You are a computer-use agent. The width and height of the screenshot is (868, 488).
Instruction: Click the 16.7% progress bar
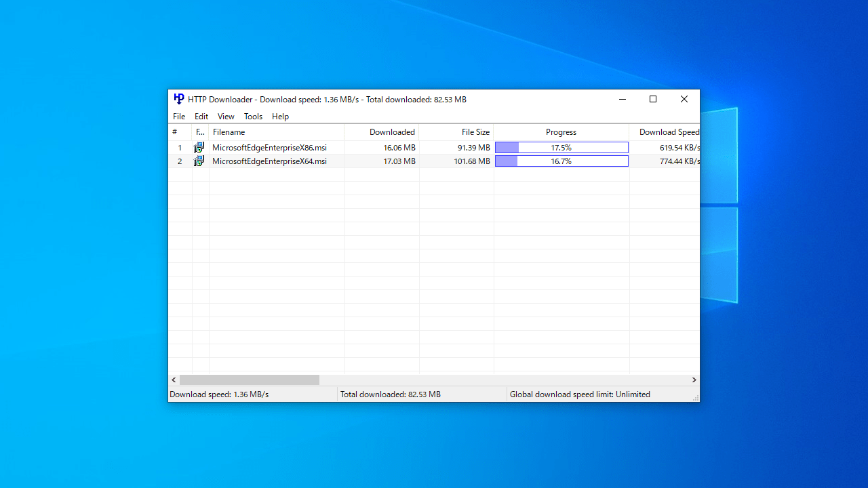coord(561,161)
